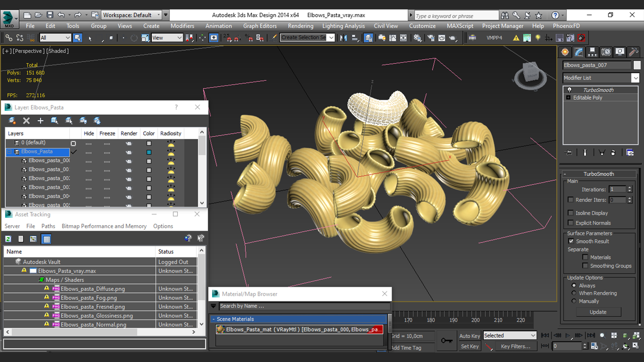This screenshot has height=362, width=644.
Task: Click the light bulb toolbar icon
Action: (538, 38)
